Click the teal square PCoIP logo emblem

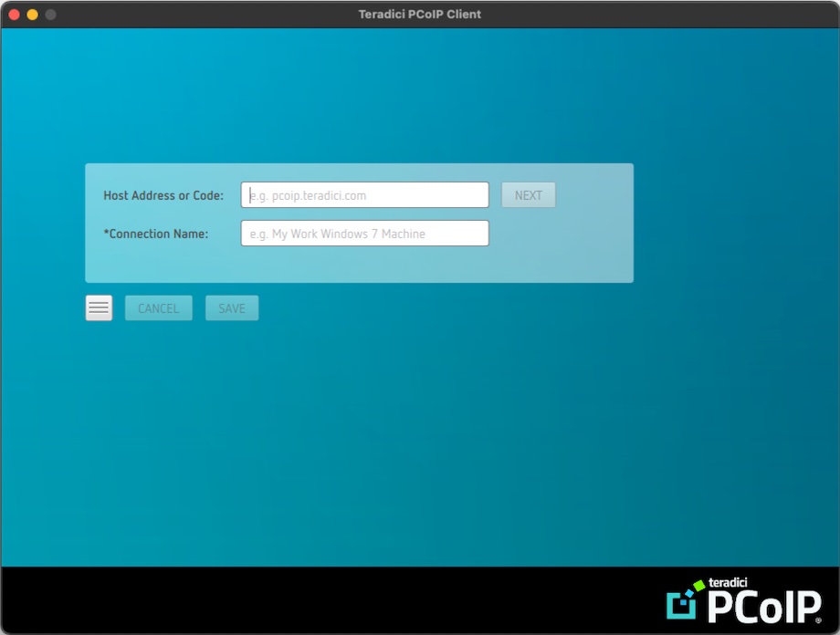[x=681, y=604]
